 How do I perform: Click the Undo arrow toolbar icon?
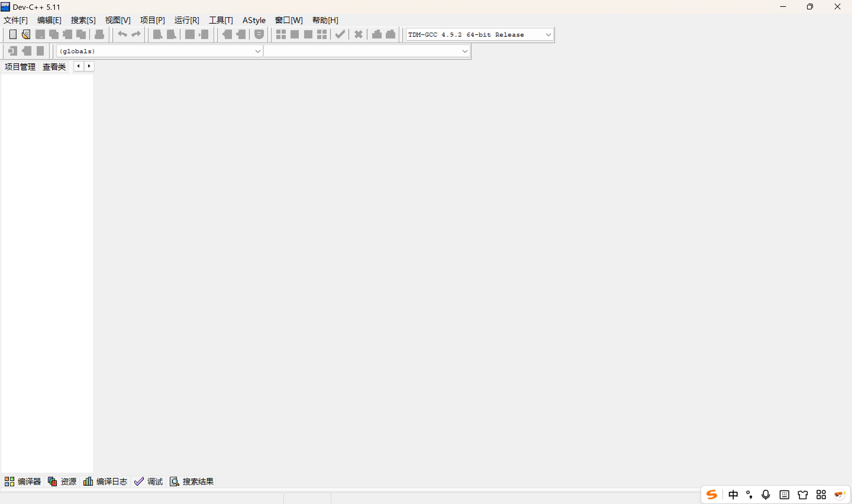[122, 34]
